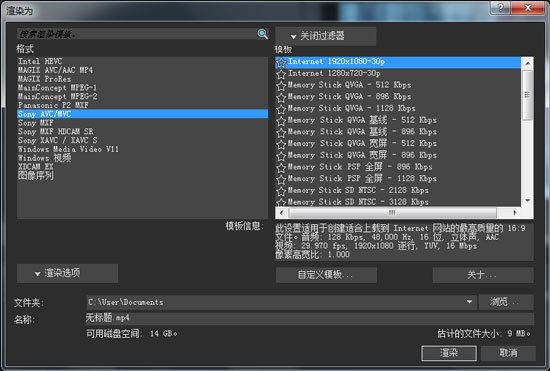
Task: Toggle star for Internet 1280x720-30p template
Action: [281, 74]
